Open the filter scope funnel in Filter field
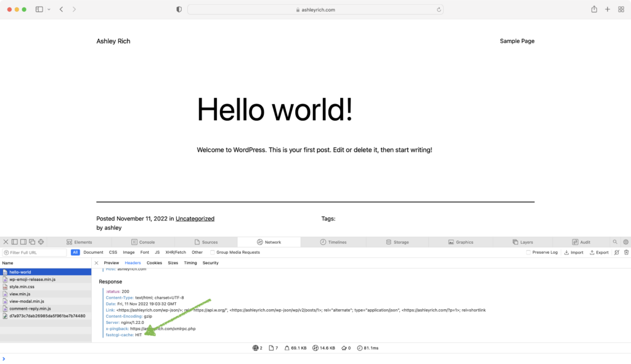The image size is (631, 364). tap(7, 253)
